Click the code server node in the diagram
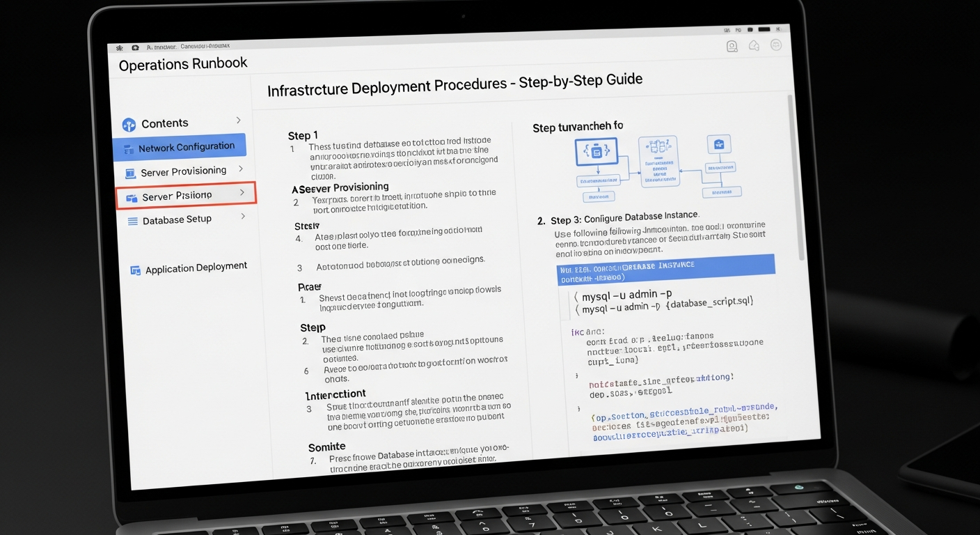Screen dimensions: 980x535 597,152
